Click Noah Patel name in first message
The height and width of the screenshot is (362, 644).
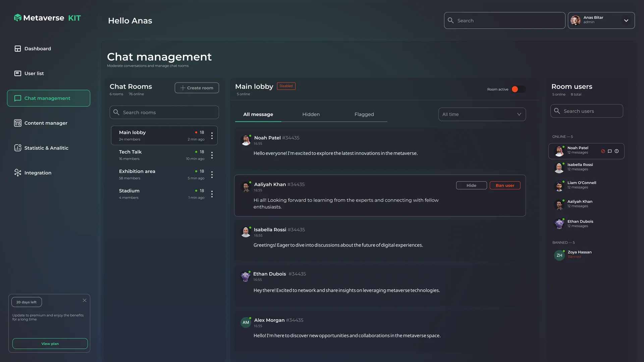click(x=267, y=138)
